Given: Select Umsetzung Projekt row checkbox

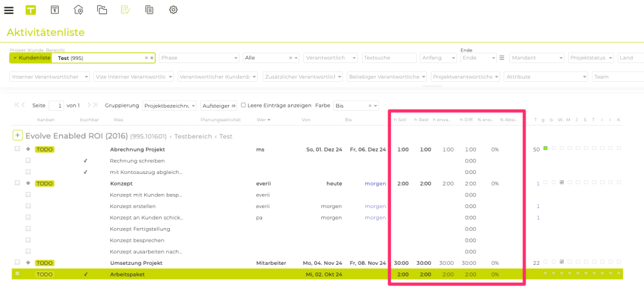Looking at the screenshot, I should tap(17, 262).
